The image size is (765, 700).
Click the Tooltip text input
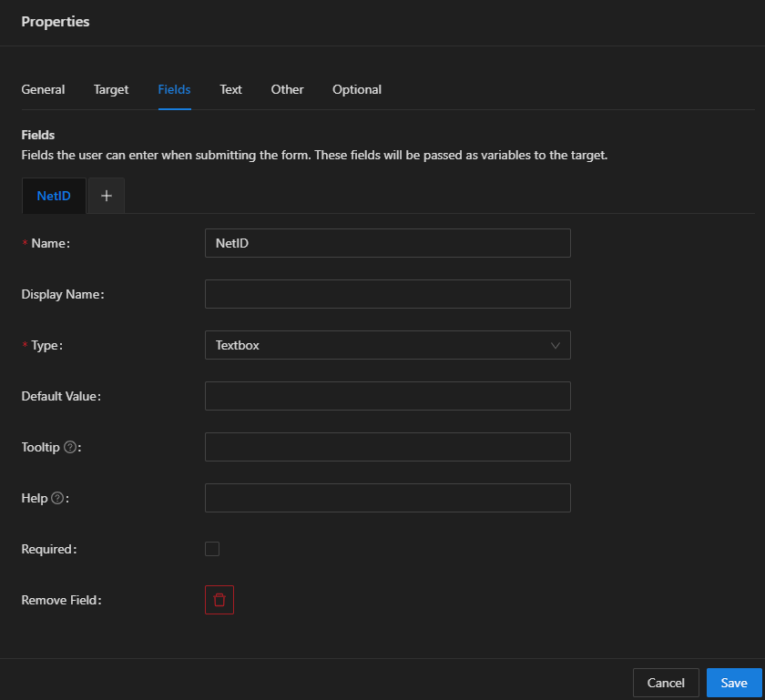coord(387,447)
